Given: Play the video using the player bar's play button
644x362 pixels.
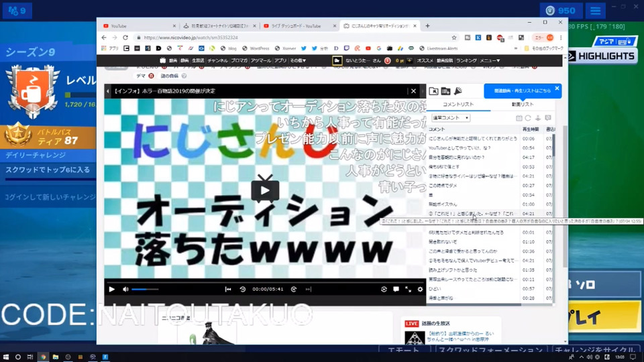Looking at the screenshot, I should pyautogui.click(x=112, y=290).
